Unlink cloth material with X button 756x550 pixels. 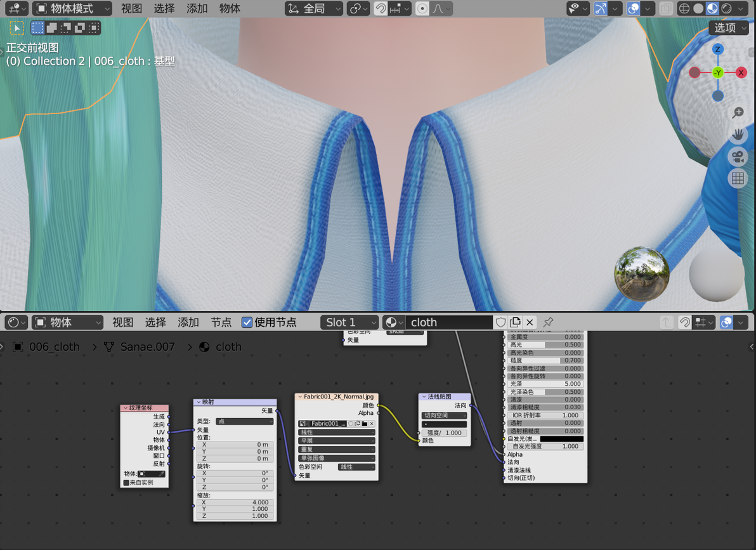point(530,322)
